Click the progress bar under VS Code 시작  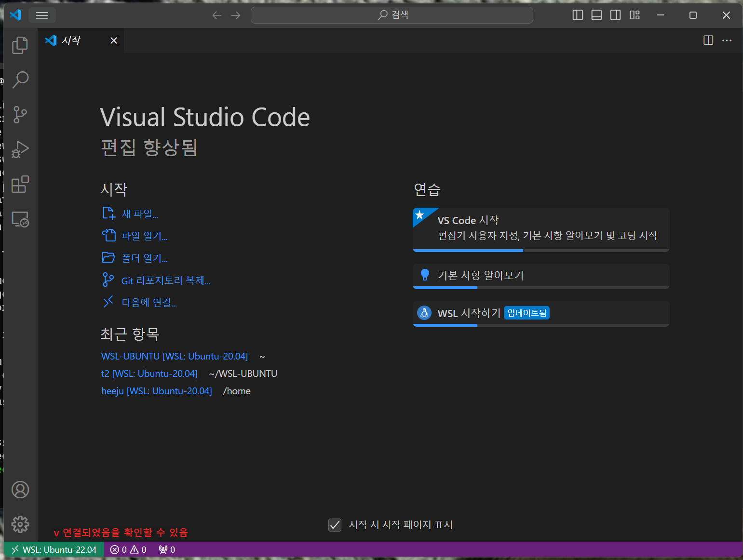point(541,251)
